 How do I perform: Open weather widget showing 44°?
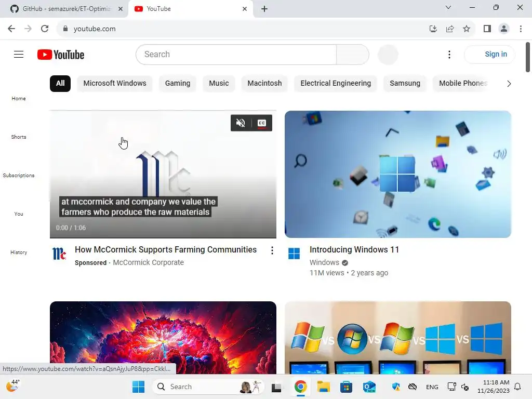(13, 386)
